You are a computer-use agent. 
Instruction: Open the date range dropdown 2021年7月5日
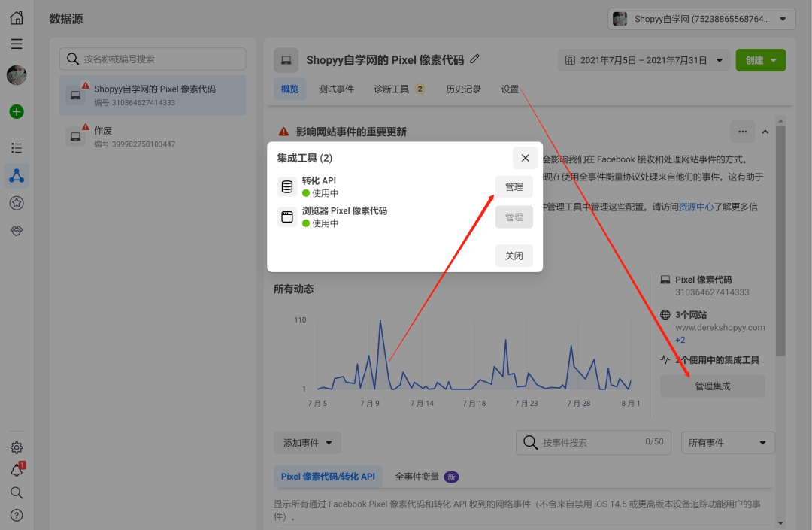coord(644,60)
